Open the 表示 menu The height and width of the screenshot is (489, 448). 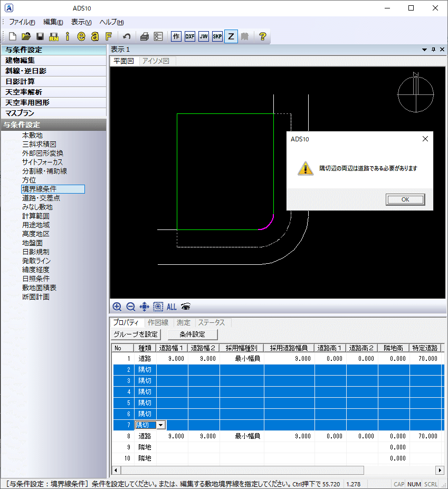pyautogui.click(x=81, y=22)
